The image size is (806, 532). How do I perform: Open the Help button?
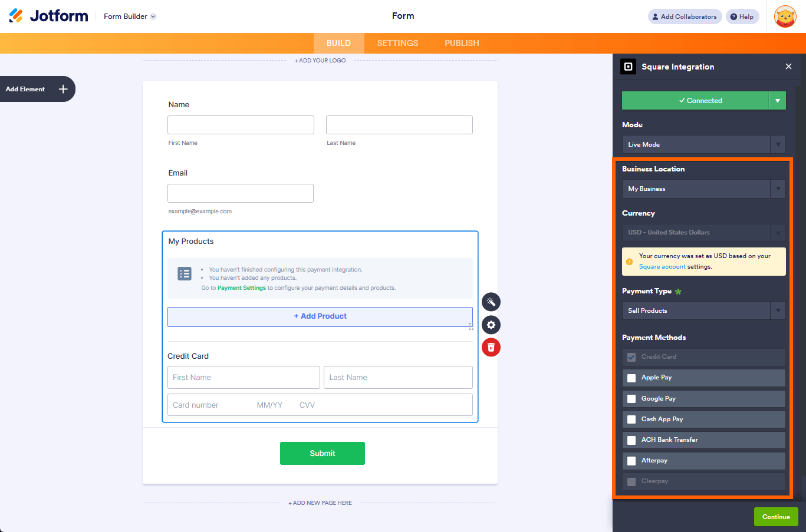click(x=742, y=16)
